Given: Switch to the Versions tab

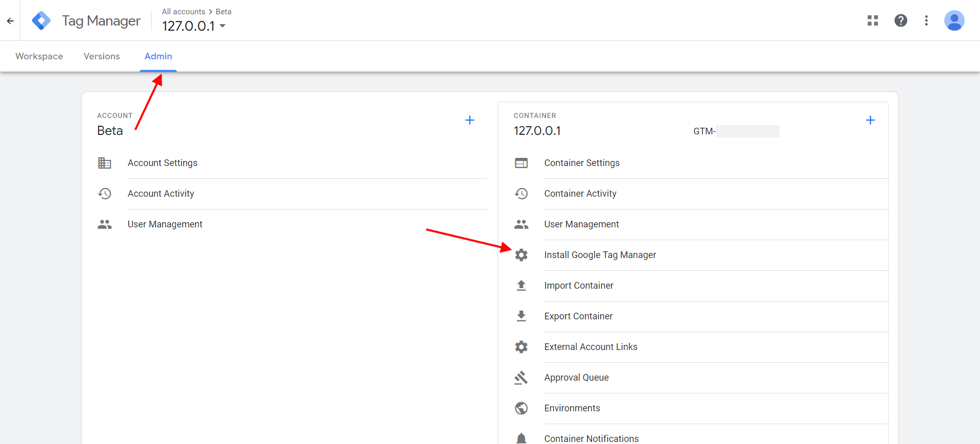Looking at the screenshot, I should [102, 56].
